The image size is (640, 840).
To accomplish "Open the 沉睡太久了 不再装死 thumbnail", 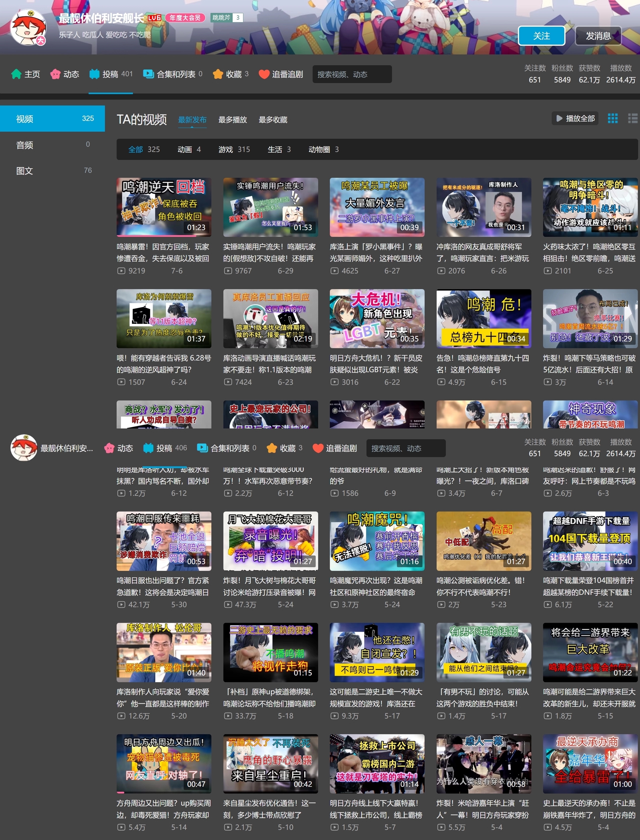I will (270, 763).
